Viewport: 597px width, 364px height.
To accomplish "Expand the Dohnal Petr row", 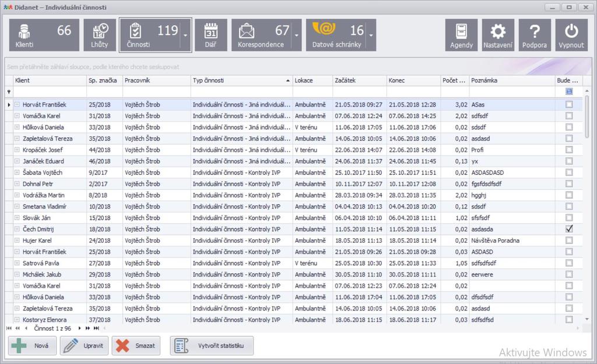I will tap(17, 183).
